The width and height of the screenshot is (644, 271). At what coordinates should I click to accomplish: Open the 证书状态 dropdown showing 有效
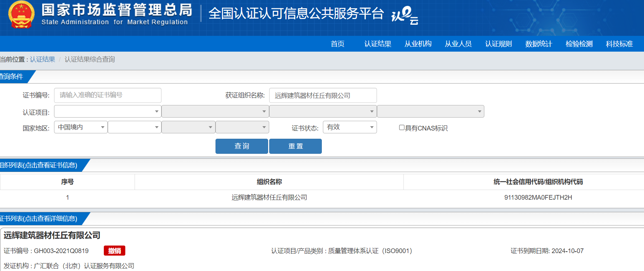[x=350, y=127]
